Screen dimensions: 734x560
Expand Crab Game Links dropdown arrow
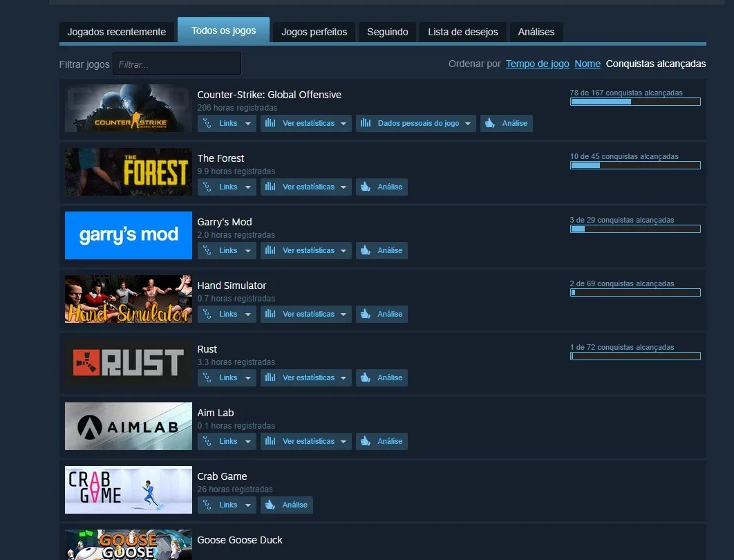(248, 505)
